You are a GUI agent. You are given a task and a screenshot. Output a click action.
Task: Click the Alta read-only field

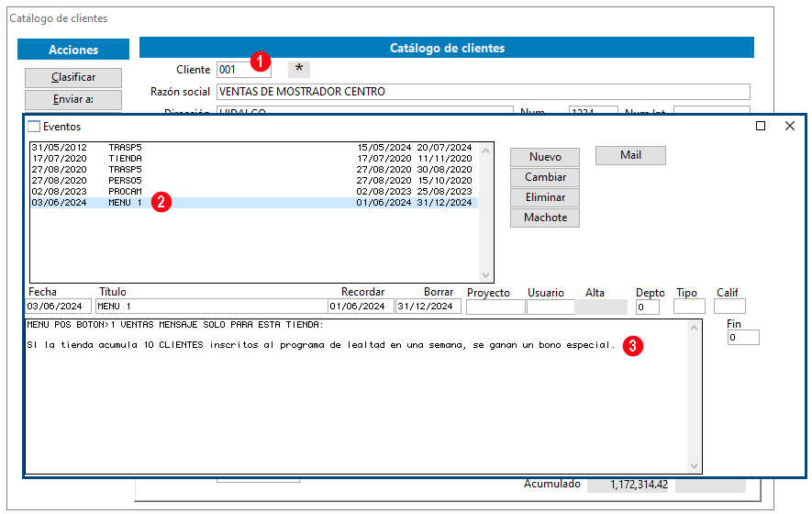point(601,307)
